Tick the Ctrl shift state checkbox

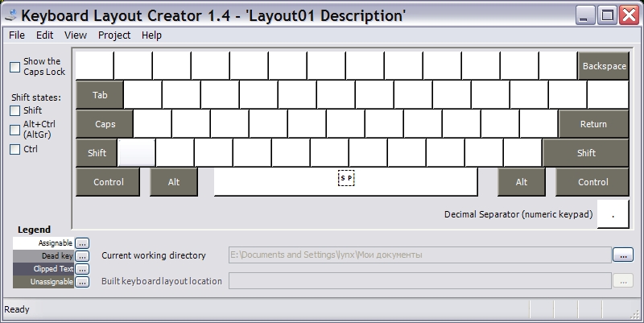click(15, 149)
